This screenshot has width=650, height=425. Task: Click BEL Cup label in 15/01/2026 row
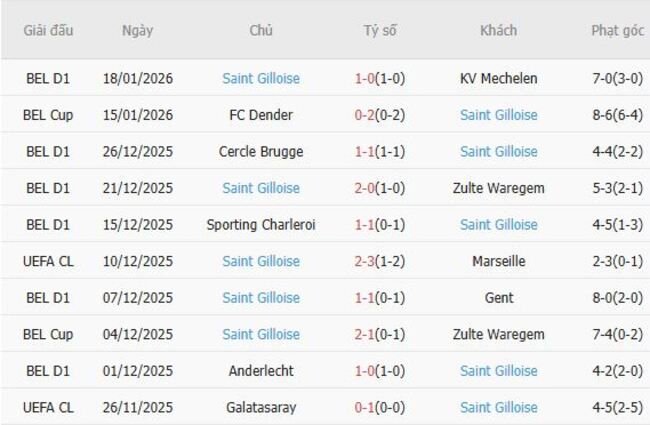point(49,115)
